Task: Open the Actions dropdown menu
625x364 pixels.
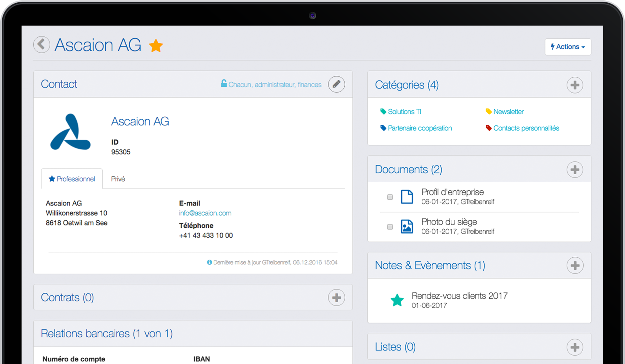Action: (568, 47)
